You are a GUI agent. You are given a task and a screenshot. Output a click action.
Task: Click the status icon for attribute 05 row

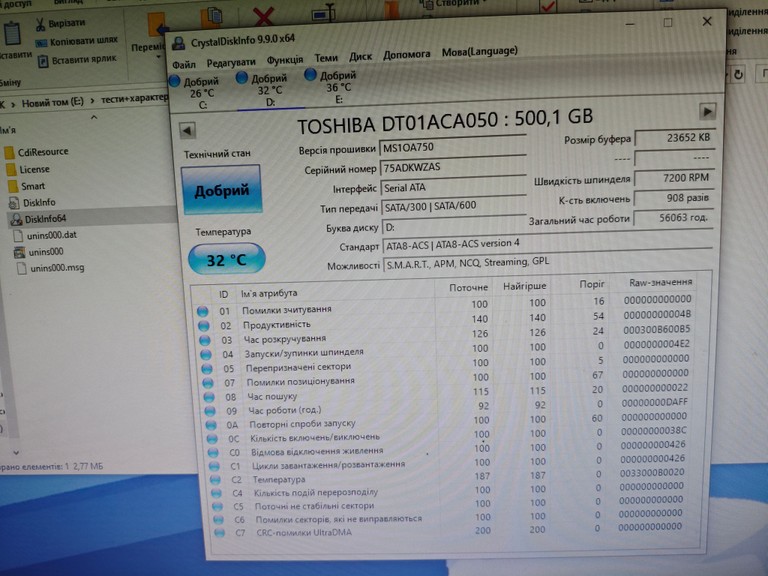[207, 368]
